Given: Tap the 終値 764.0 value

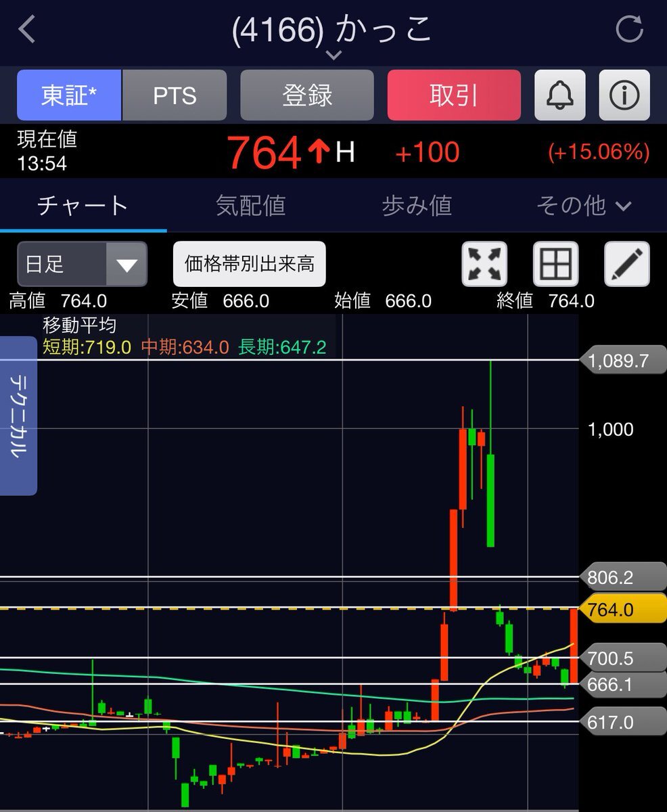Looking at the screenshot, I should 545,300.
